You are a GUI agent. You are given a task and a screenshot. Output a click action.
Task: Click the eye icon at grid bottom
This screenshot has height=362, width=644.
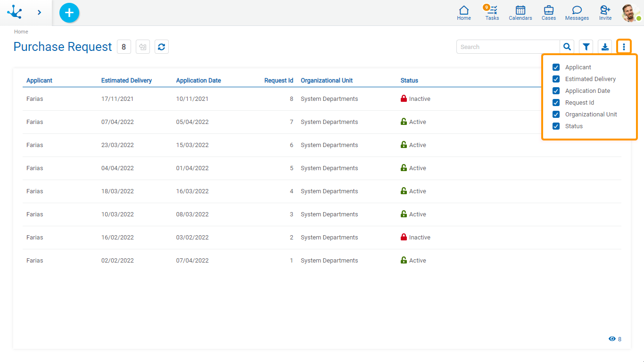(x=612, y=339)
